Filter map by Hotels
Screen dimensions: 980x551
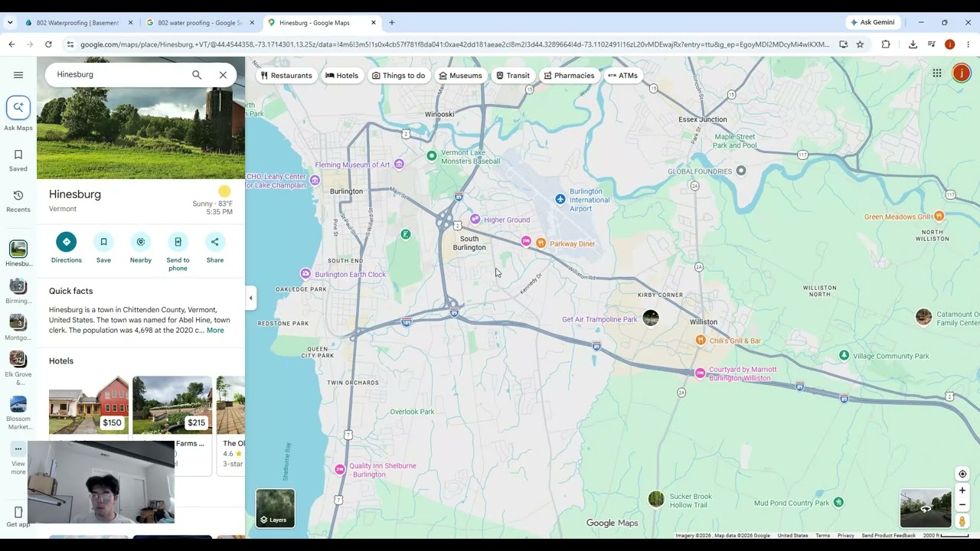click(x=341, y=76)
